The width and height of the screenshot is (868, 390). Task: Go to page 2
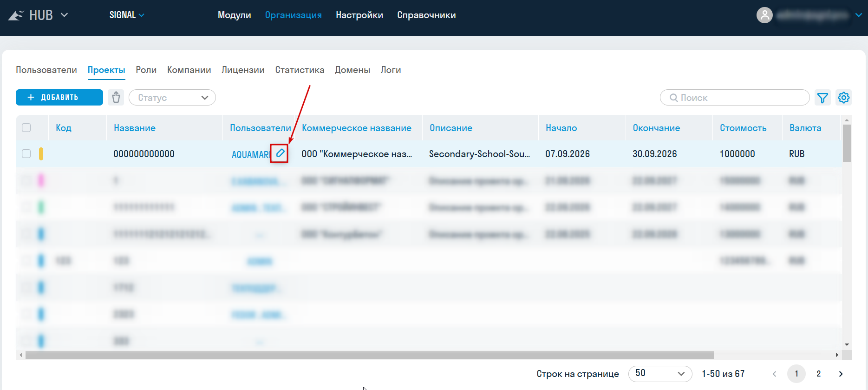[819, 374]
